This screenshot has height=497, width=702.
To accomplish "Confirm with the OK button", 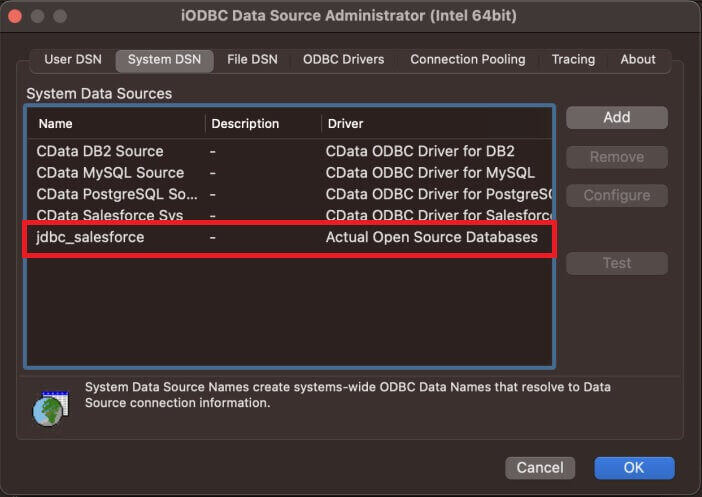I will pyautogui.click(x=634, y=468).
